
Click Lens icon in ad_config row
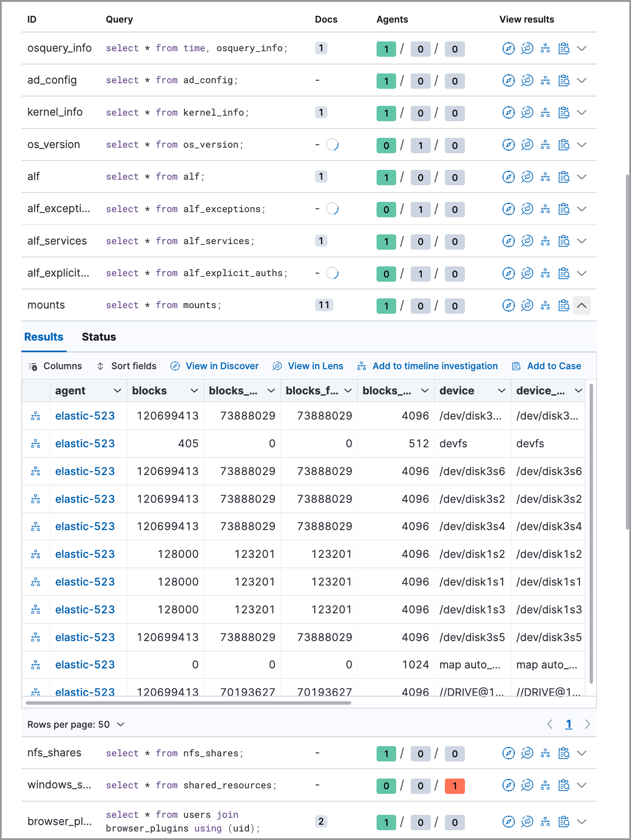pos(527,81)
